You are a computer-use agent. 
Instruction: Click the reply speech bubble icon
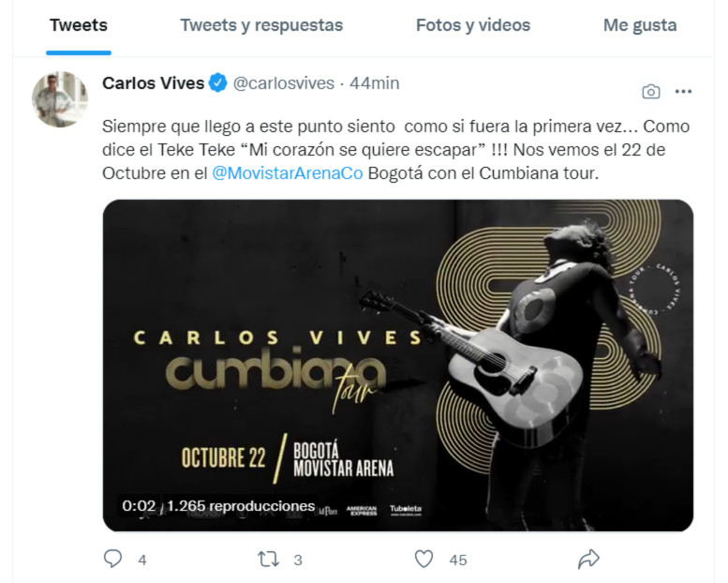(112, 559)
